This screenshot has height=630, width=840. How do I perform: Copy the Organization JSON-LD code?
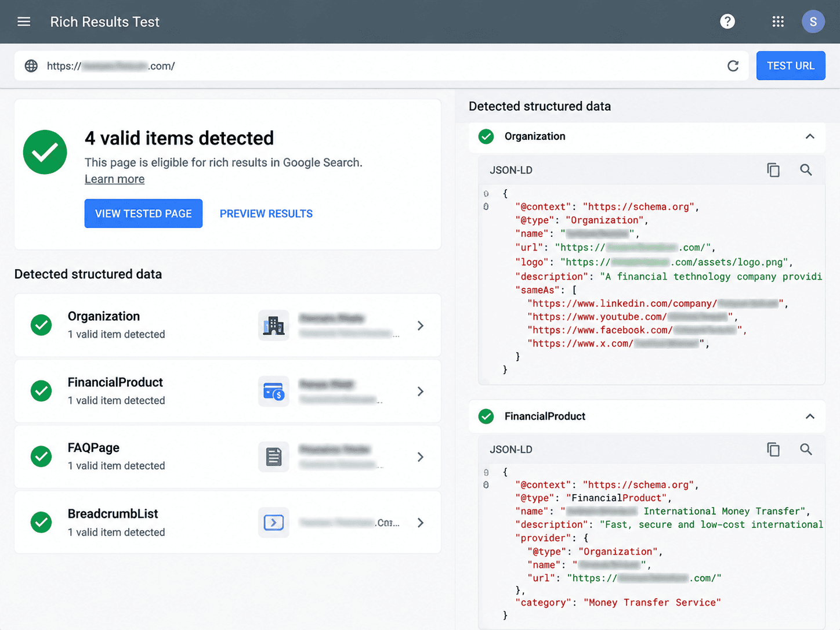point(773,170)
